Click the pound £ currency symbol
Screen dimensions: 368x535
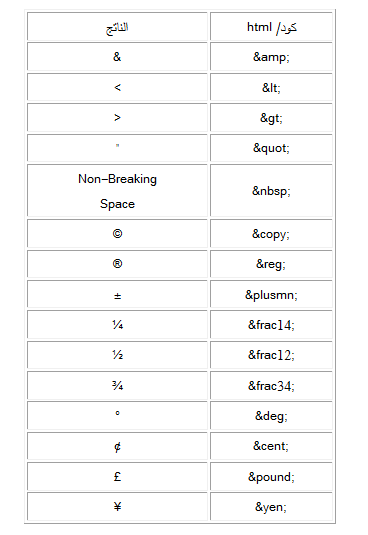tap(117, 476)
